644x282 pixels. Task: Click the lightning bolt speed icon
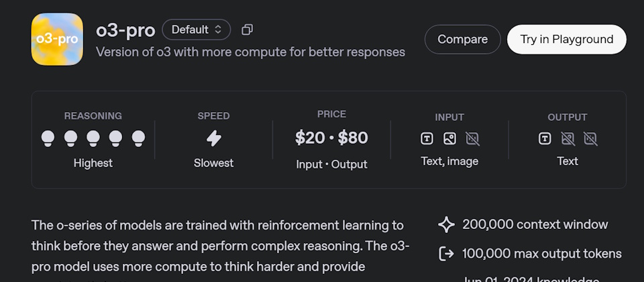point(213,138)
